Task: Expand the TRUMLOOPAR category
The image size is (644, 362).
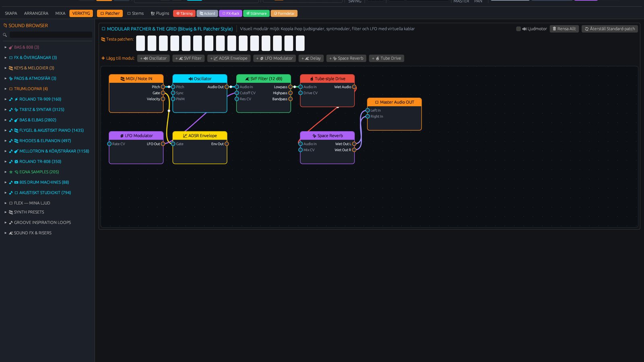Action: point(5,89)
